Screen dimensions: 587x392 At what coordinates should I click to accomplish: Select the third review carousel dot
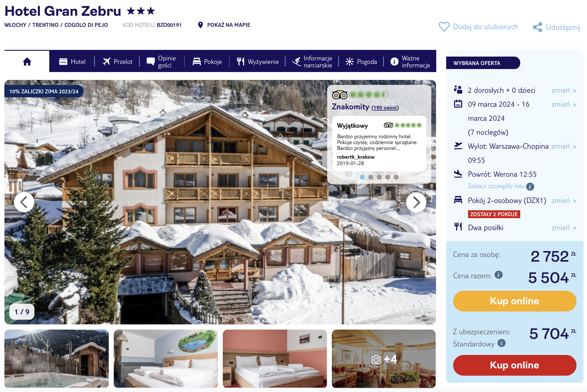point(379,177)
